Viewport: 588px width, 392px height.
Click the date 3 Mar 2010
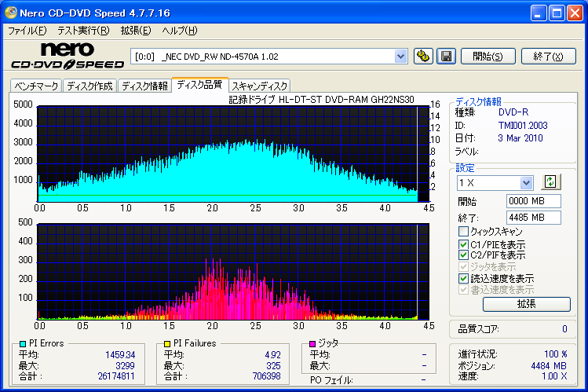click(x=520, y=138)
